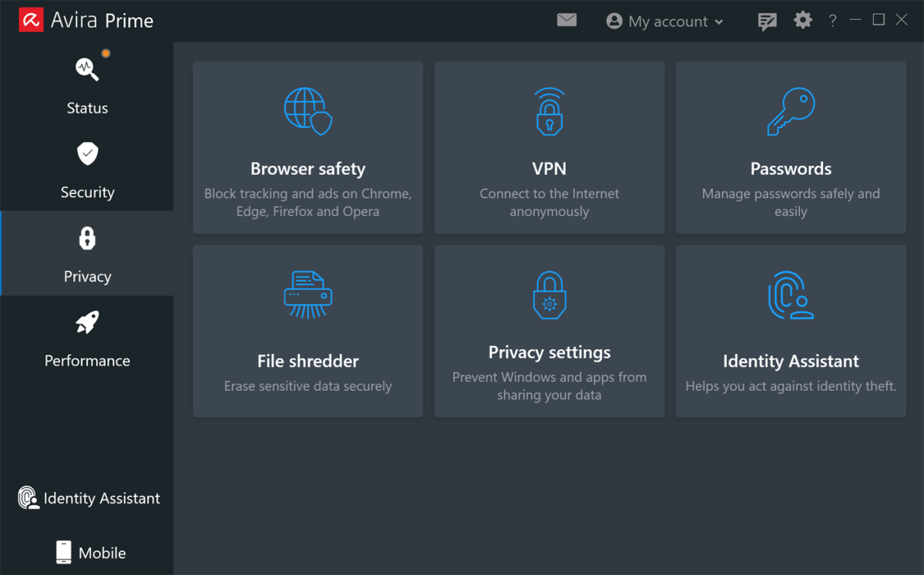Open the feedback chat icon
The width and height of the screenshot is (924, 575).
(767, 22)
